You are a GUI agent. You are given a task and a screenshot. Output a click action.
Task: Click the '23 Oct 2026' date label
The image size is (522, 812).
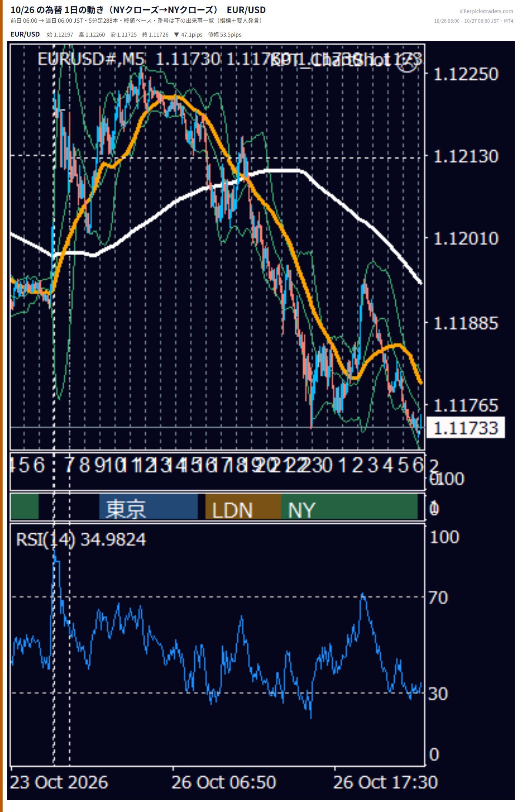tap(59, 783)
